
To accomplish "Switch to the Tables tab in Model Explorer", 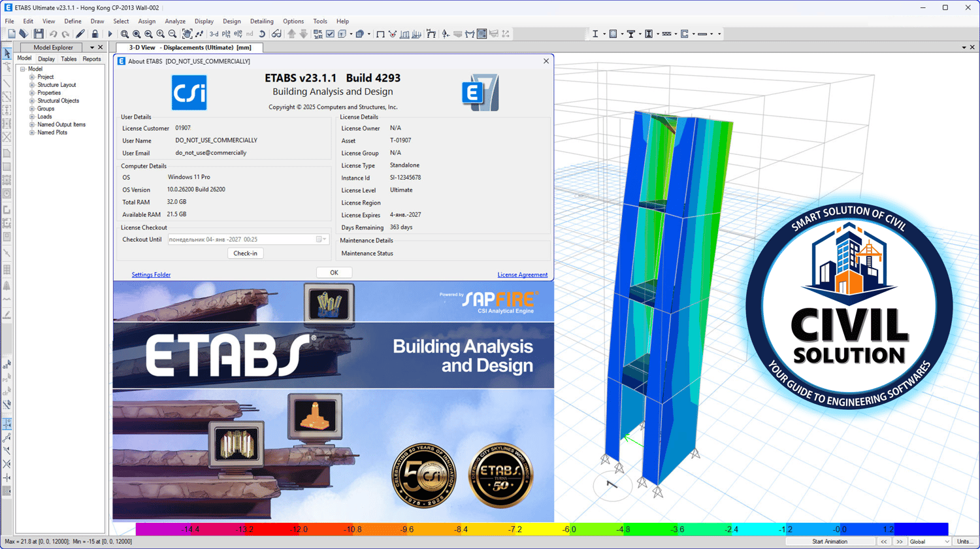I will click(69, 59).
